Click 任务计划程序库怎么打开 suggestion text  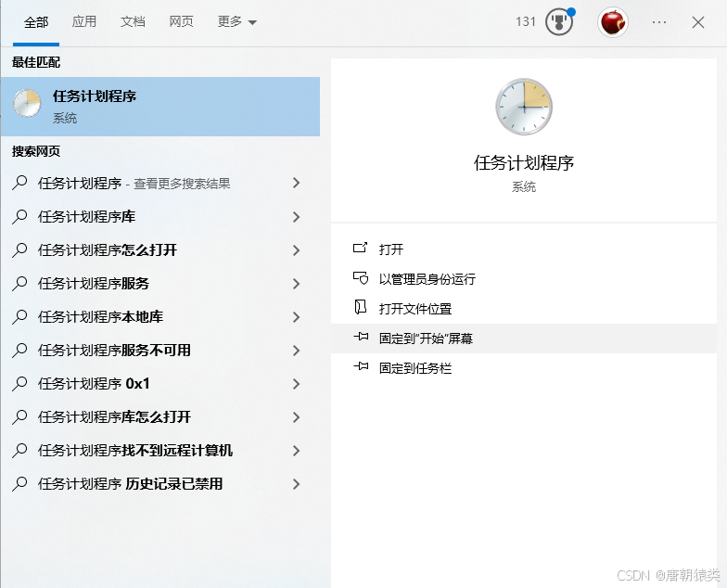point(115,417)
